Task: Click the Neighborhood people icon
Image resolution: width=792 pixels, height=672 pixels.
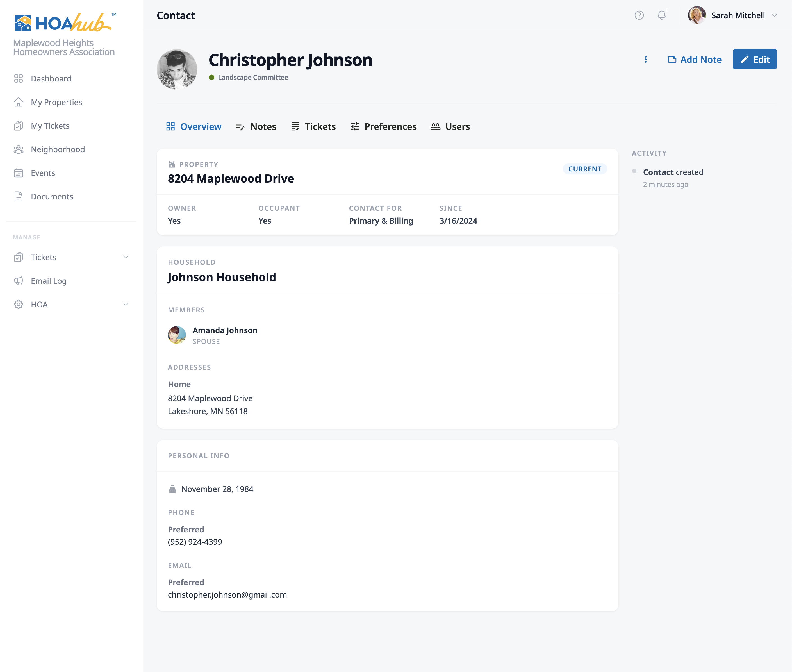Action: 18,149
